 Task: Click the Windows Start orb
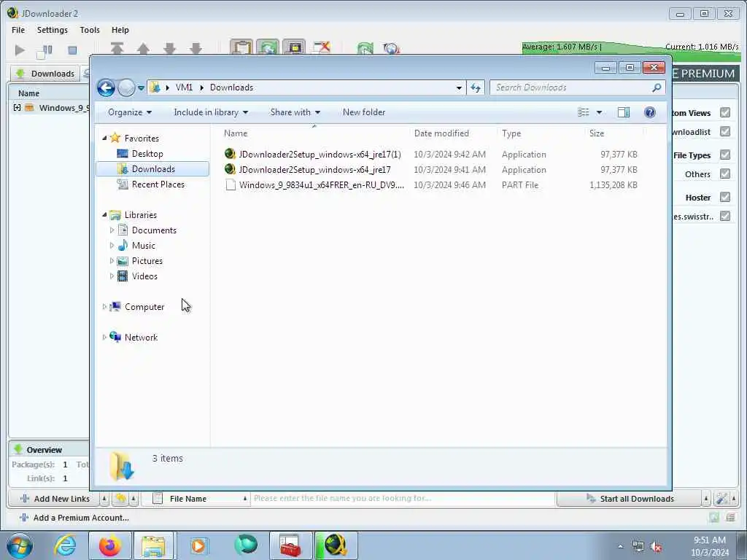click(20, 545)
